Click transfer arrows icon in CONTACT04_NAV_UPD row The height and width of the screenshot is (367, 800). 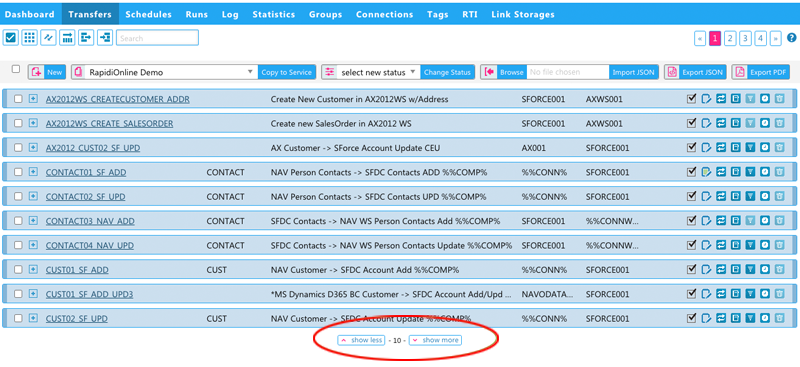click(x=721, y=245)
